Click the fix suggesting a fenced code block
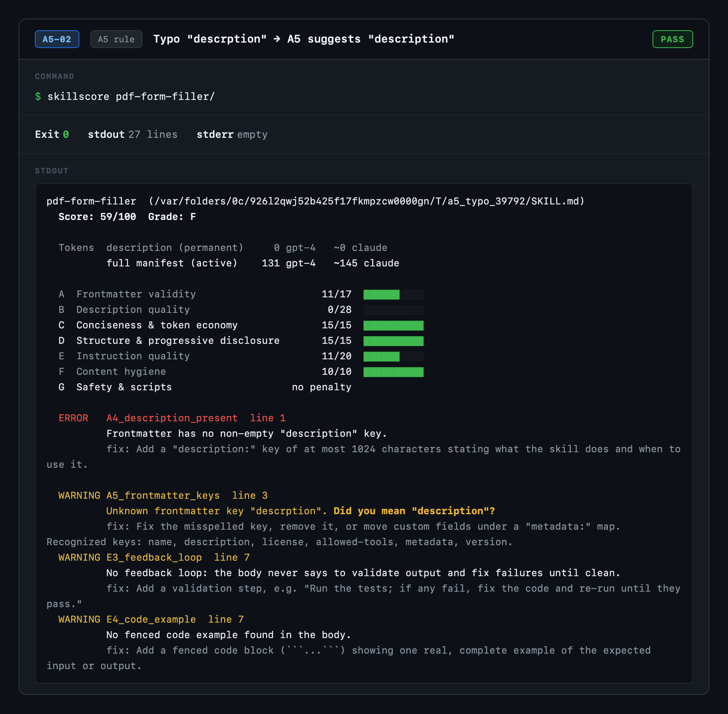 [x=349, y=658]
